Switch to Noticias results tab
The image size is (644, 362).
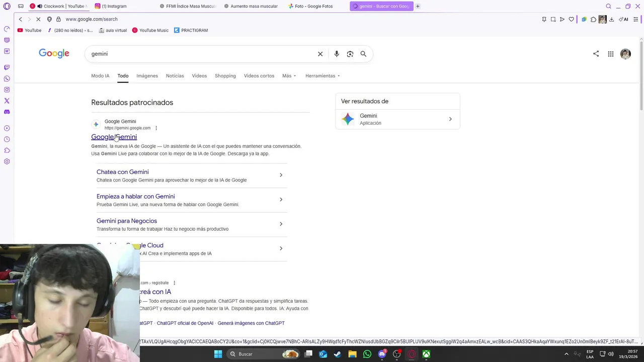175,76
